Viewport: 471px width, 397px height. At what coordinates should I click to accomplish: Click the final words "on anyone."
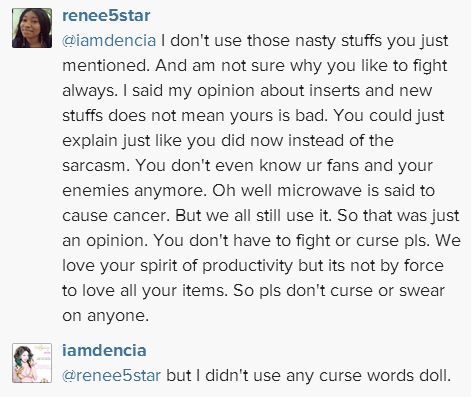point(105,316)
